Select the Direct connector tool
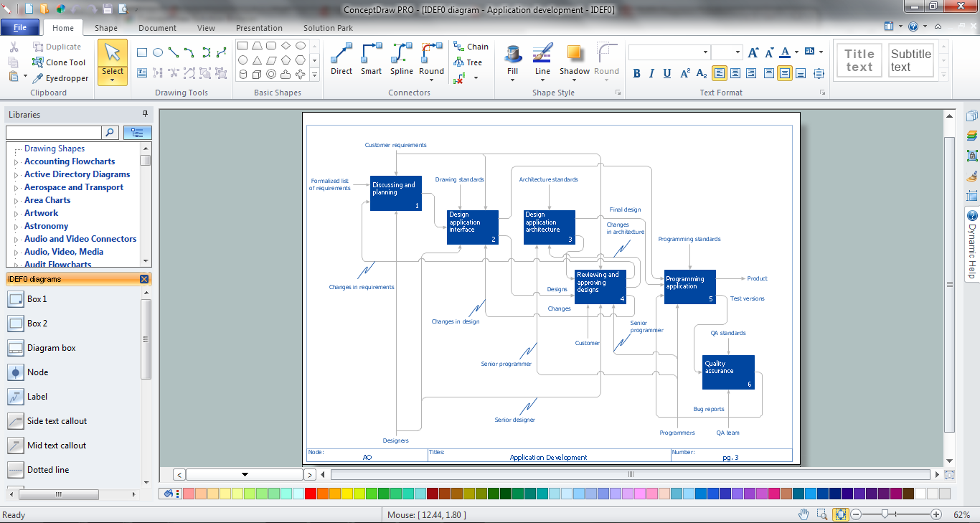 point(341,59)
